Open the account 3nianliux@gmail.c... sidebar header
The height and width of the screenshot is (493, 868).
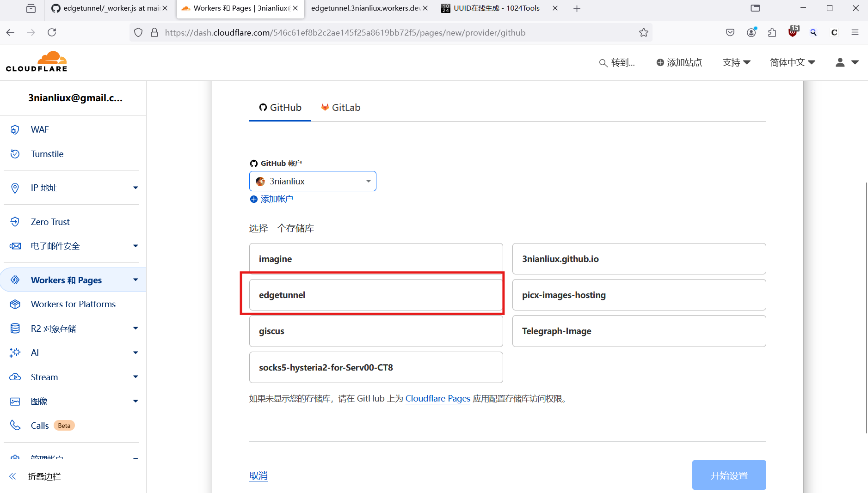tap(75, 98)
